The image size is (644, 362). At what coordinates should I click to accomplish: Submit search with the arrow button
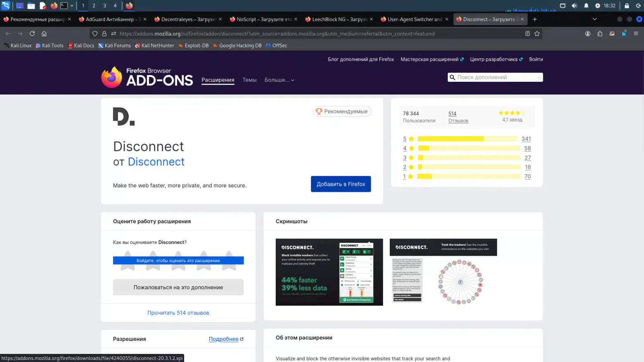pyautogui.click(x=538, y=77)
